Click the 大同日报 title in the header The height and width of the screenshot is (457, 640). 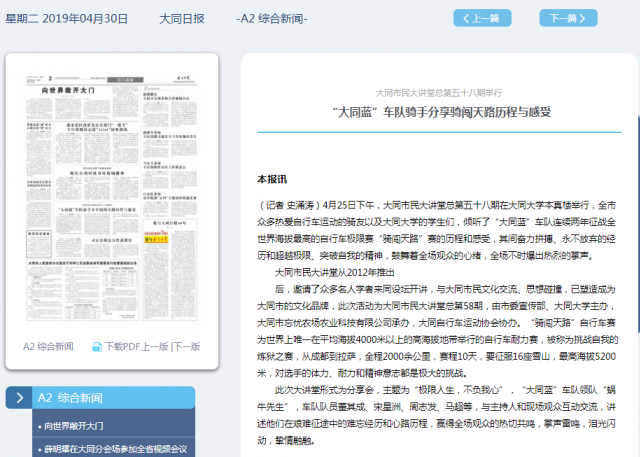click(182, 19)
